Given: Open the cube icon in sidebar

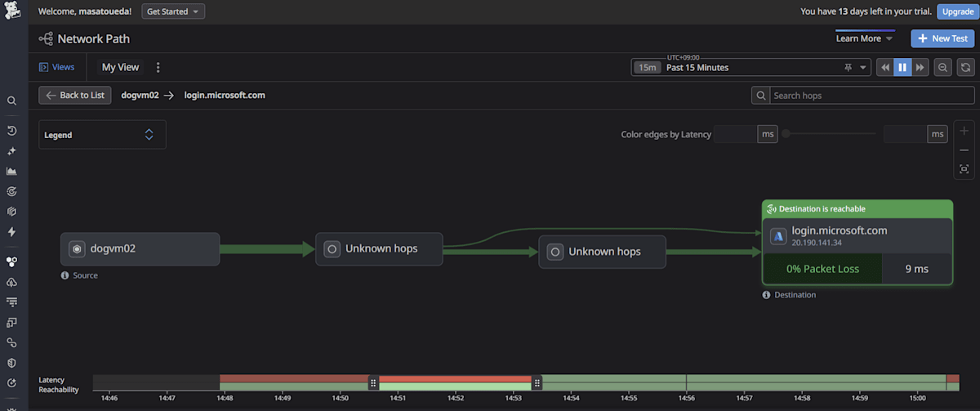Looking at the screenshot, I should 12,212.
